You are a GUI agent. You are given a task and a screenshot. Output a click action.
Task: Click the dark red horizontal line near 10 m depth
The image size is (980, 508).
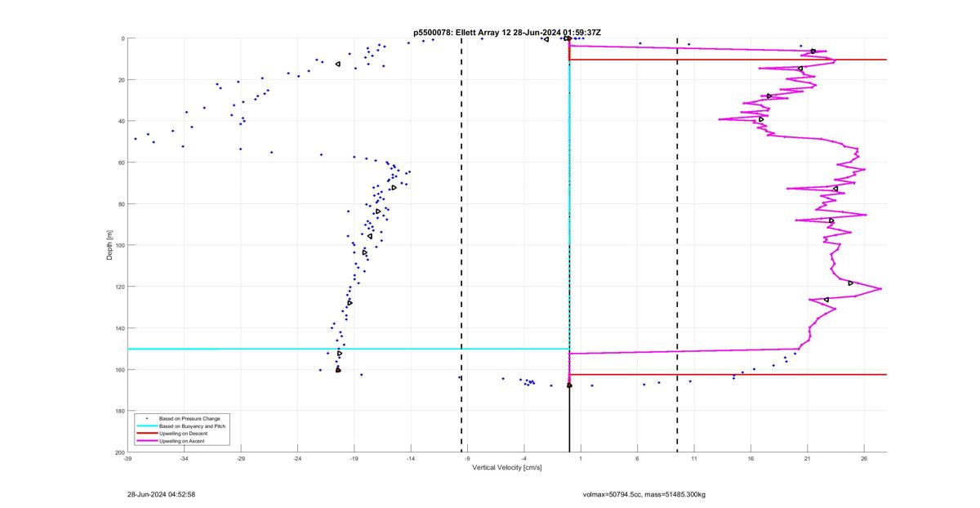728,60
